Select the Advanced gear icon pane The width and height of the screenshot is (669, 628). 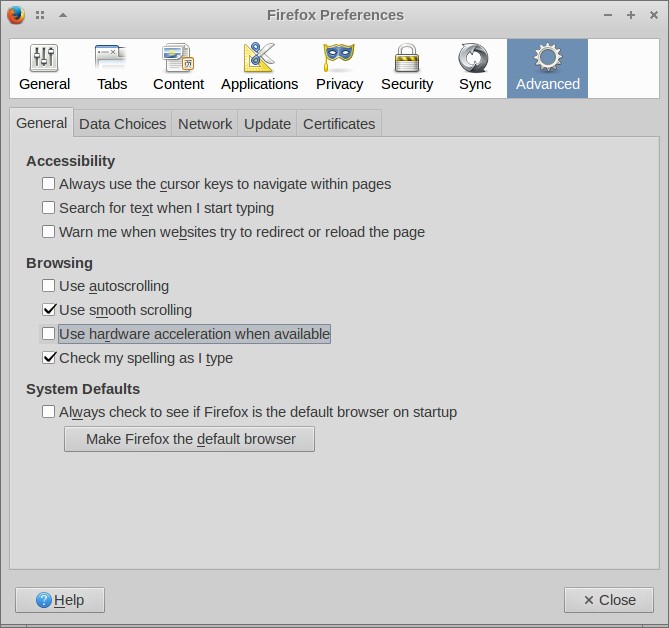tap(547, 59)
